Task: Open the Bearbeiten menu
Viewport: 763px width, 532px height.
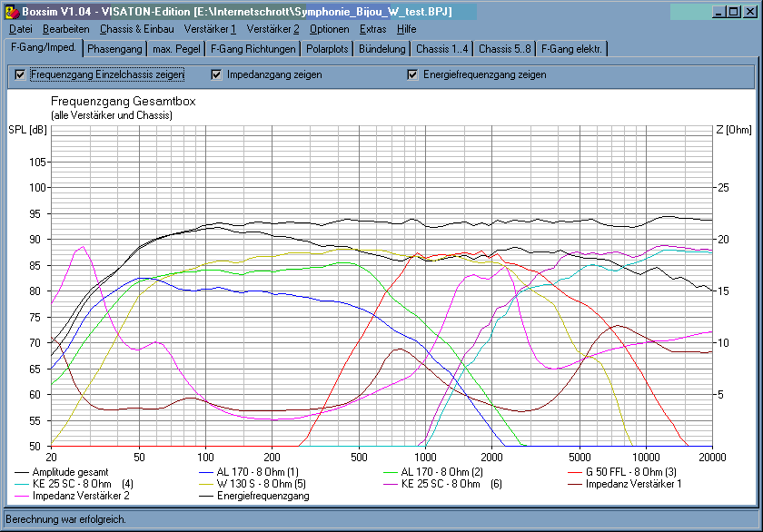Action: (66, 29)
